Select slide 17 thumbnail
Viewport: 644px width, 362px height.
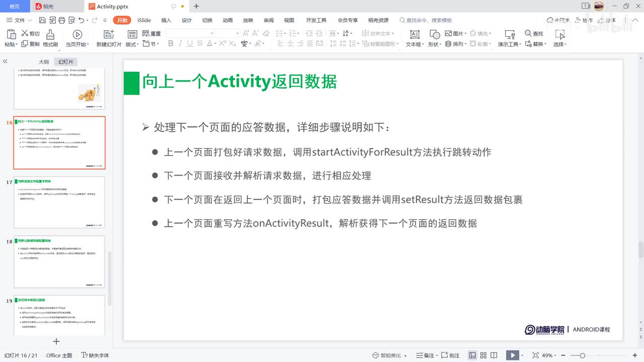[59, 202]
